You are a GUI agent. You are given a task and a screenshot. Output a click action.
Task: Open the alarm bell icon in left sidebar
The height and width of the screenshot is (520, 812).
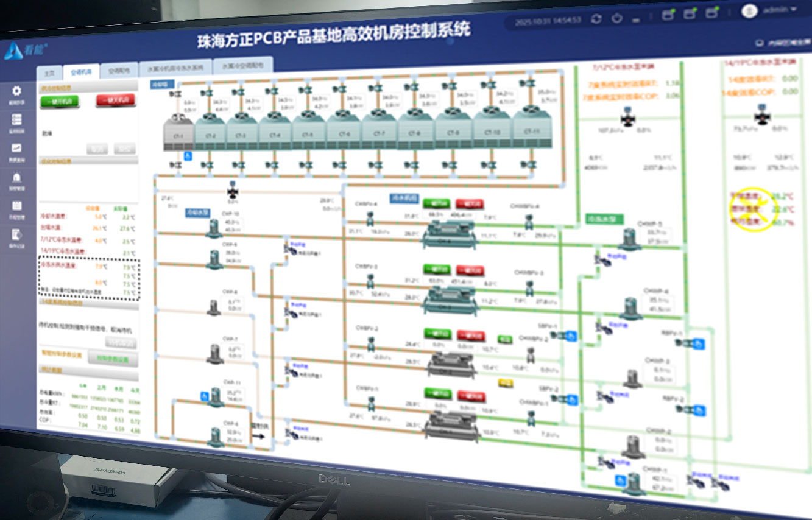click(16, 178)
